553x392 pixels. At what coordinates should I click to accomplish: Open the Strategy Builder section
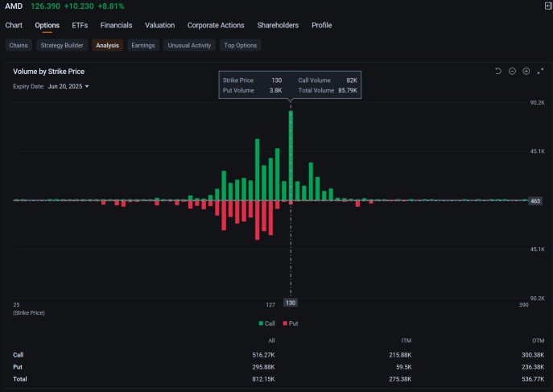click(x=62, y=45)
